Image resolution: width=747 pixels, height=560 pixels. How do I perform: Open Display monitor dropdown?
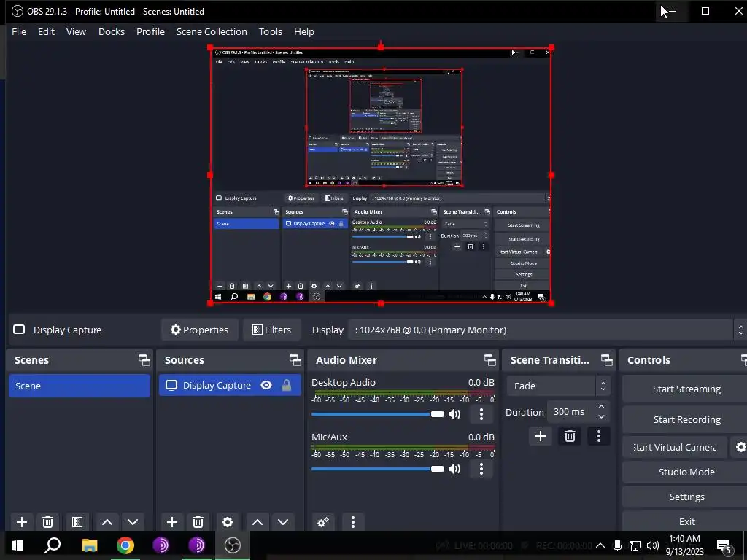tap(546, 330)
